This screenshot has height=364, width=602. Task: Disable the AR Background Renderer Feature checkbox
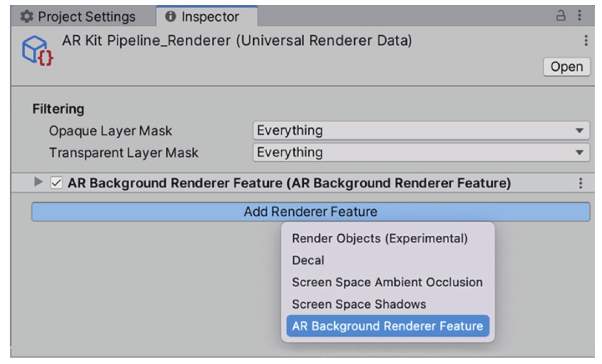[56, 183]
